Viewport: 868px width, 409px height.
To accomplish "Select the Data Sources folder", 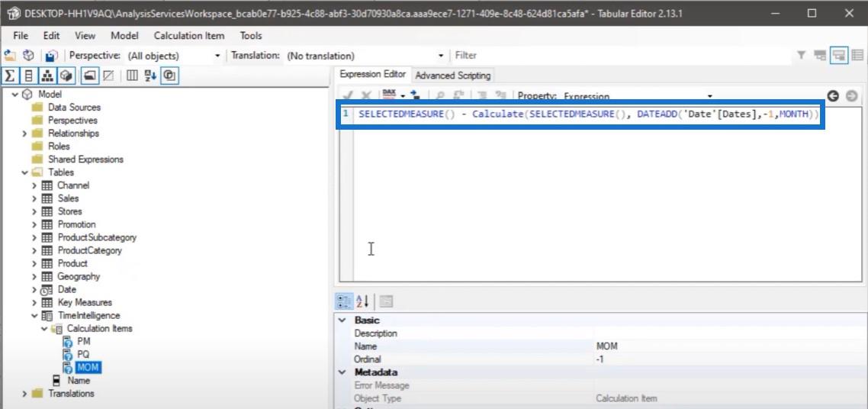I will pos(74,108).
